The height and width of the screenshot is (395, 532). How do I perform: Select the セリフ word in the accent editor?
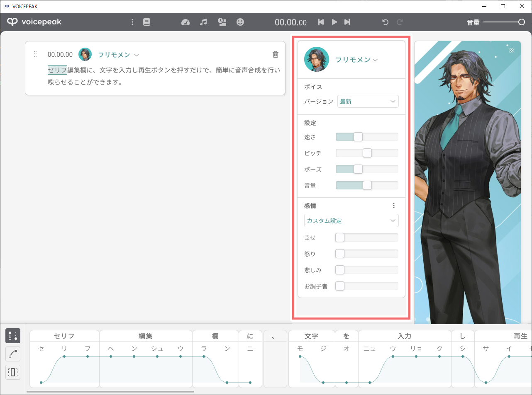click(64, 336)
